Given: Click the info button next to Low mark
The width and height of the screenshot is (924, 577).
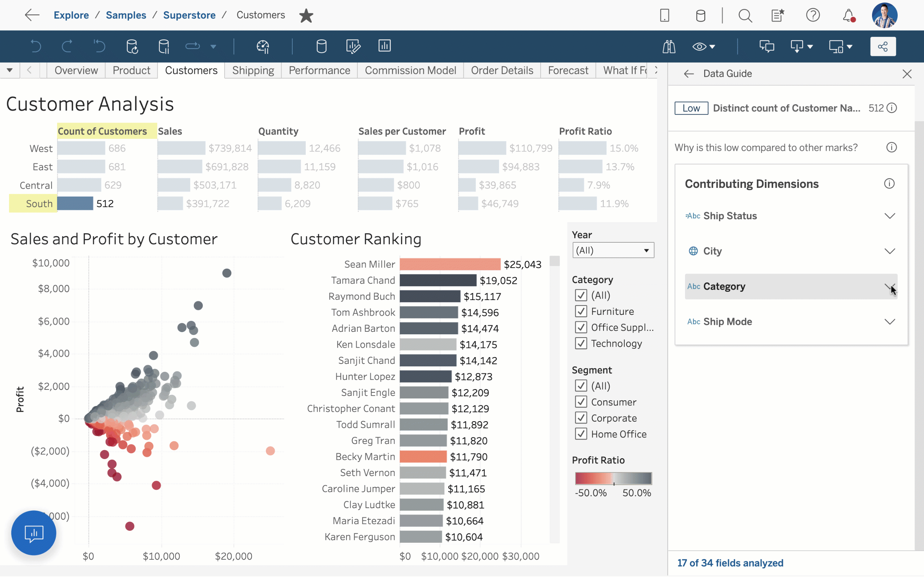Looking at the screenshot, I should pos(893,108).
